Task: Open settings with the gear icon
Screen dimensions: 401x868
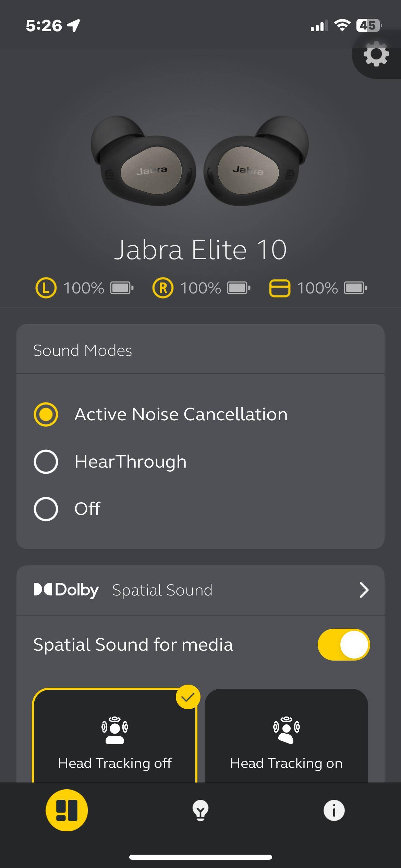Action: (x=376, y=54)
